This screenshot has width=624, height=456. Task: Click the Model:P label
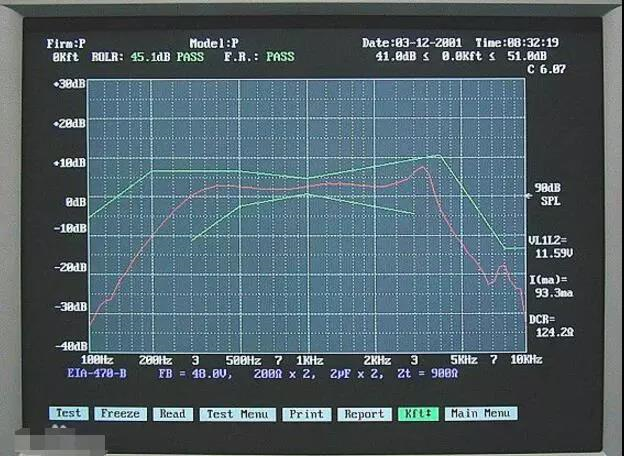click(x=214, y=43)
